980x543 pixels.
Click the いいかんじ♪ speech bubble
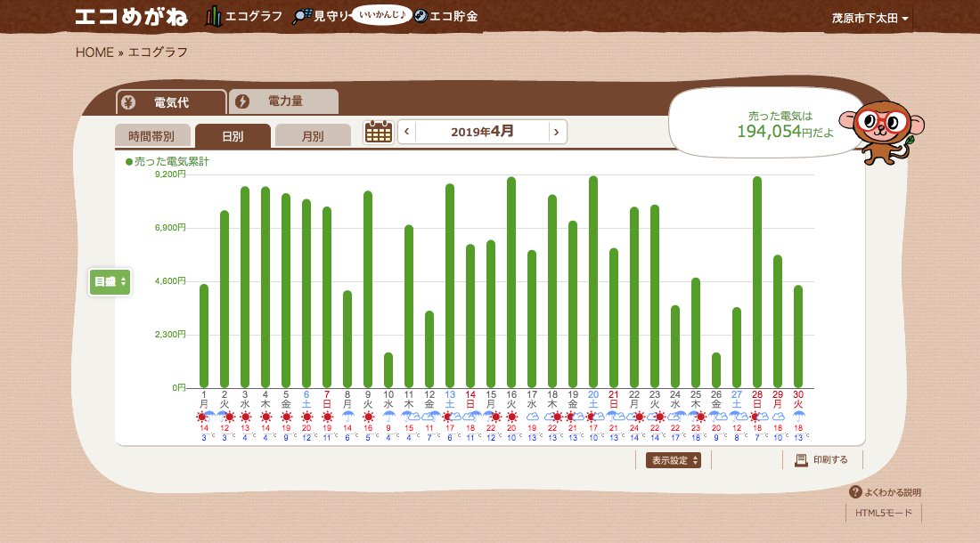tap(382, 14)
